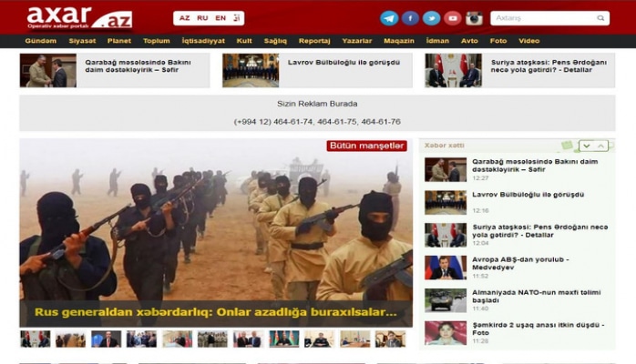
Task: Open the İdman menu item
Action: [437, 41]
